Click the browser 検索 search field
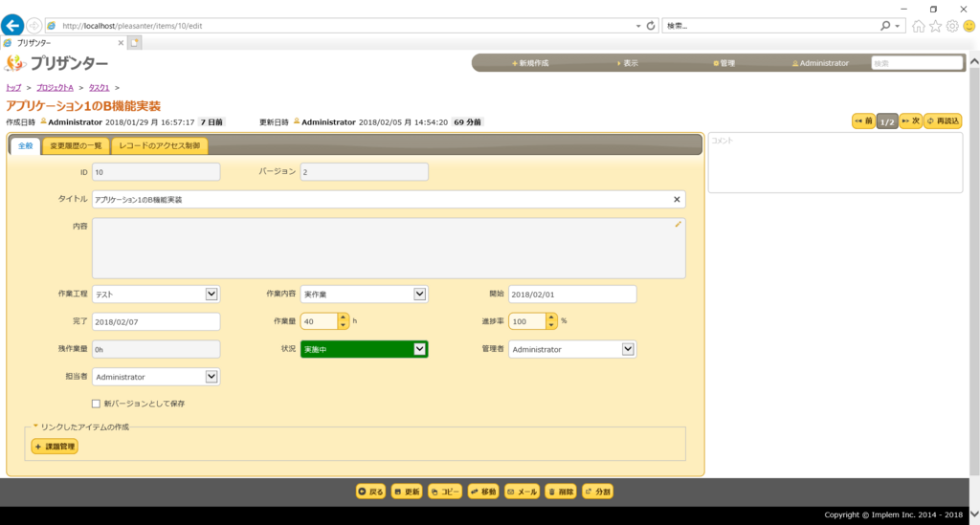Viewport: 980px width, 525px height. [x=770, y=26]
